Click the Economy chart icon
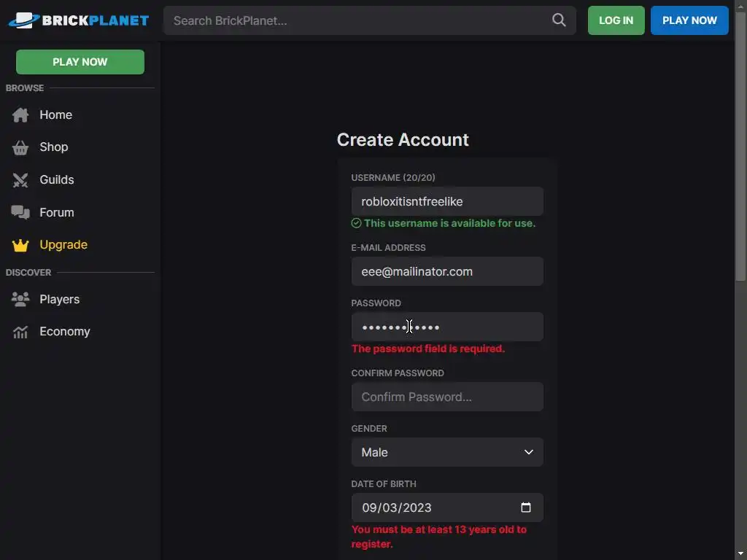747x560 pixels. 20,332
